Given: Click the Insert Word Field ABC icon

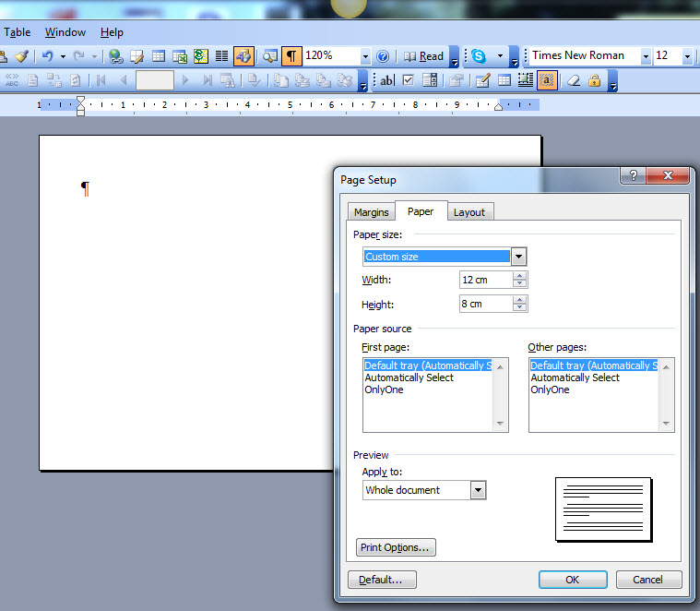Looking at the screenshot, I should (x=12, y=80).
